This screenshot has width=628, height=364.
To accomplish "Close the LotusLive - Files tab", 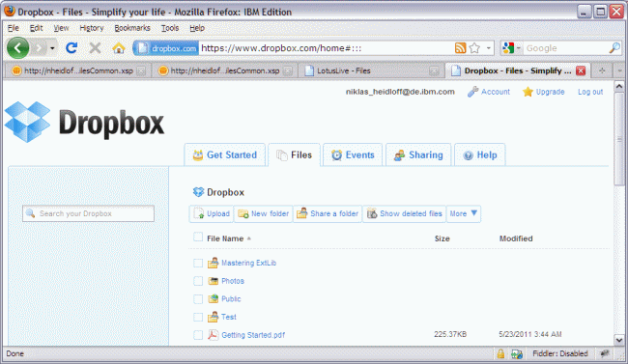I will [x=434, y=70].
